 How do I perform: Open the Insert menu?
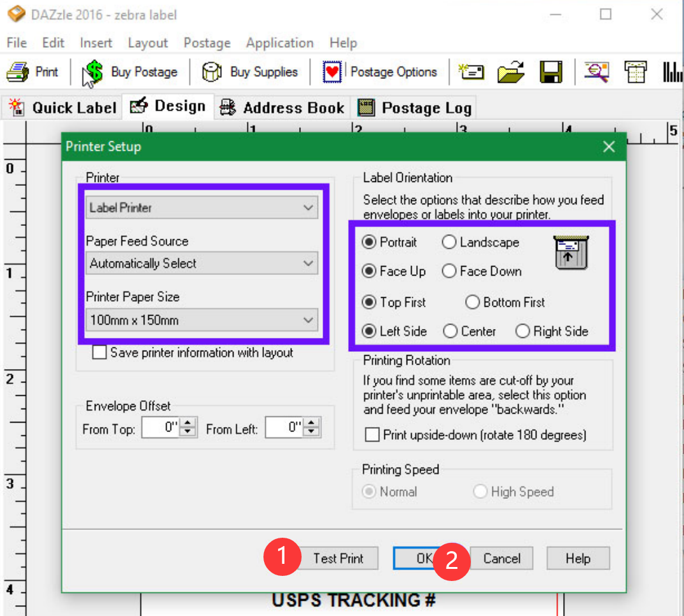pos(96,43)
